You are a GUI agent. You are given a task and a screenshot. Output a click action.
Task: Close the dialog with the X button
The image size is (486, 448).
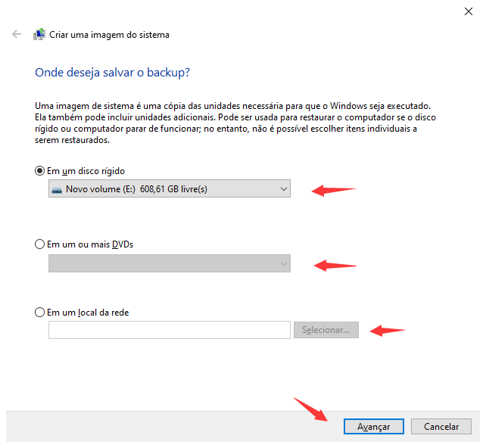[469, 11]
